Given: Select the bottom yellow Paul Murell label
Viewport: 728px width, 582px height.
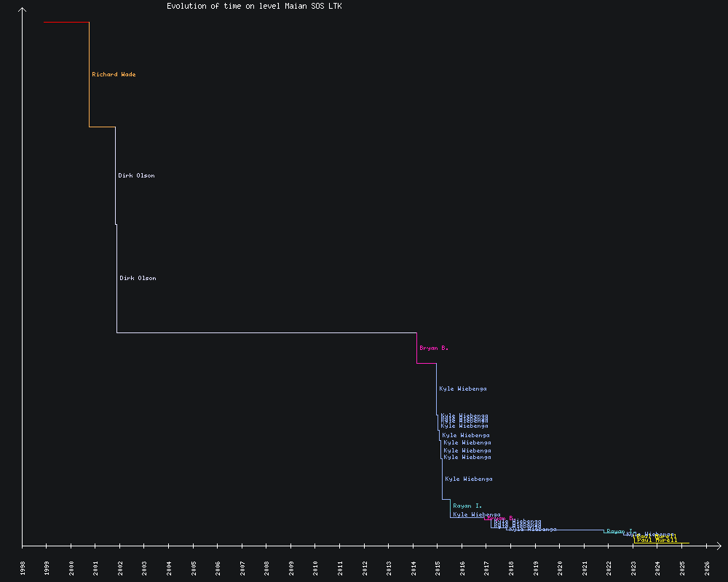Looking at the screenshot, I should click(x=657, y=541).
